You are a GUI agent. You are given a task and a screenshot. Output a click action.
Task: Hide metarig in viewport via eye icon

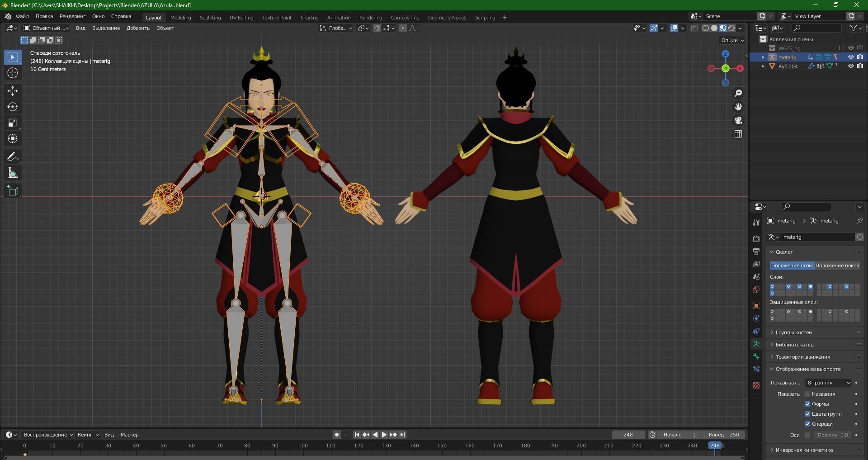pos(851,57)
